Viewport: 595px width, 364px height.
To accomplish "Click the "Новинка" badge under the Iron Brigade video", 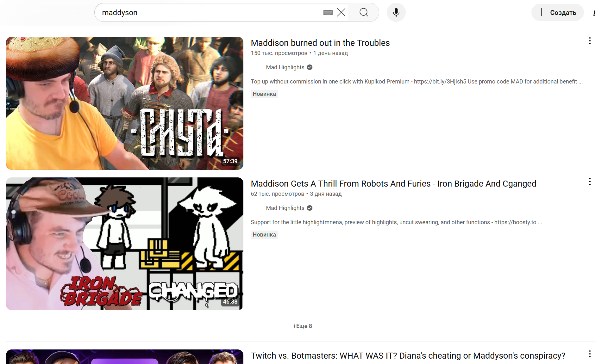I will click(x=264, y=235).
